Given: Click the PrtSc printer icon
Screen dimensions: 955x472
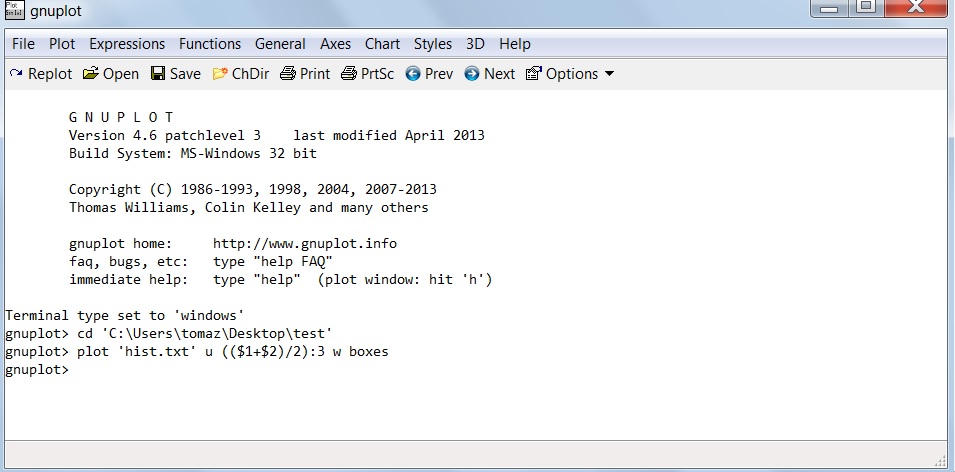Looking at the screenshot, I should (x=348, y=74).
